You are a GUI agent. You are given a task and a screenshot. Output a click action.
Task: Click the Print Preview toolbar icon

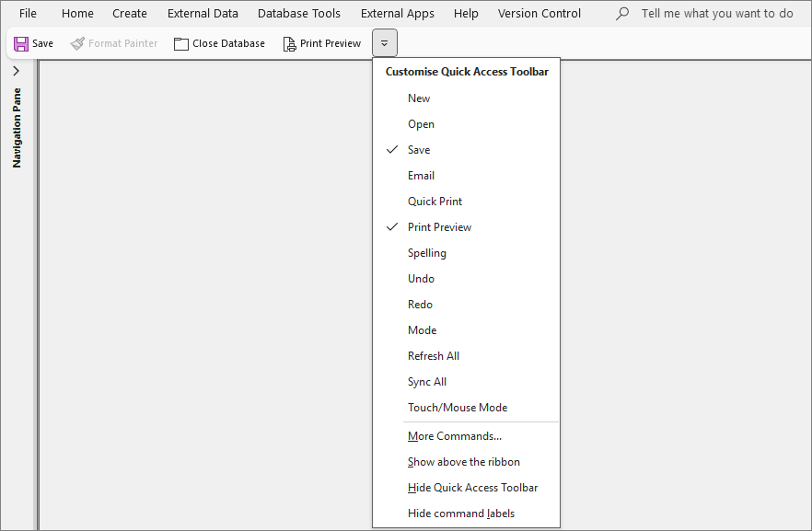[x=289, y=44]
